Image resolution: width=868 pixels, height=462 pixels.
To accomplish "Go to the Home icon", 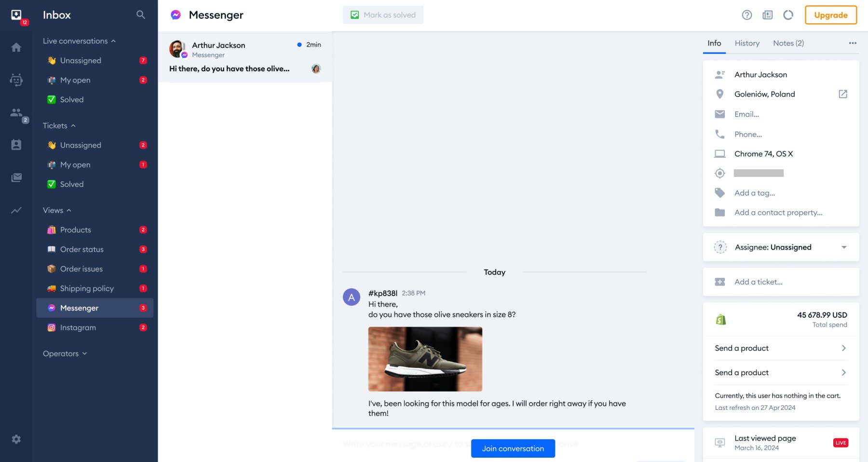I will click(x=16, y=47).
